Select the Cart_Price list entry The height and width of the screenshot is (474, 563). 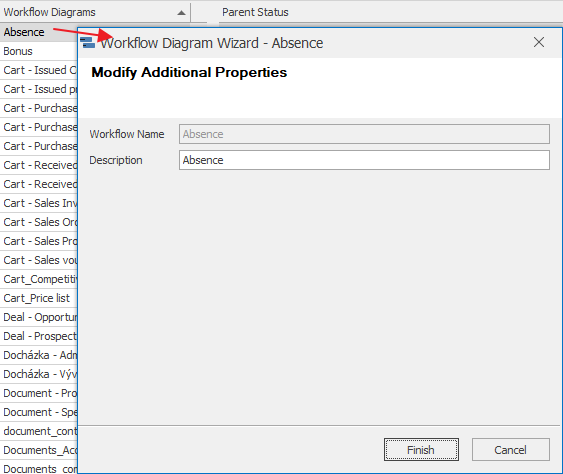38,298
